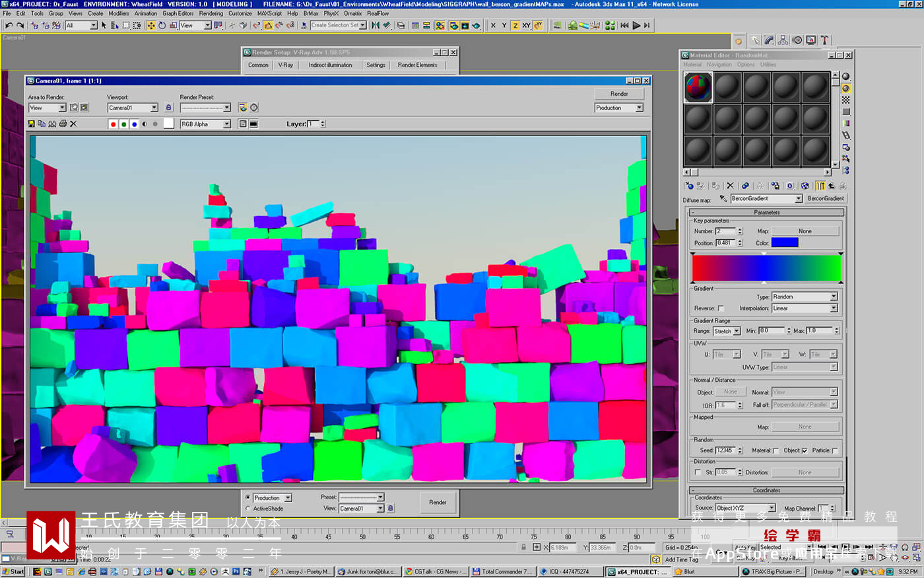This screenshot has width=924, height=578.
Task: Click the key Position value field
Action: coord(725,243)
